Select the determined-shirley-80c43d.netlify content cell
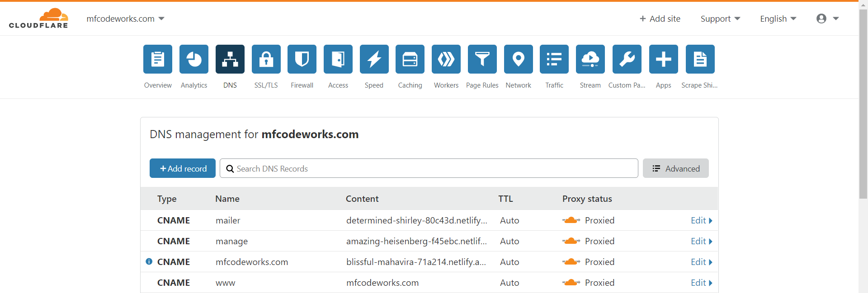The image size is (868, 293). (x=417, y=220)
